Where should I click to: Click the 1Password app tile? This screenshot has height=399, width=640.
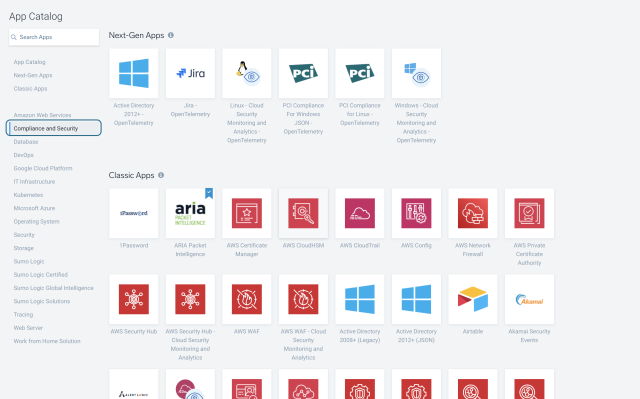click(x=133, y=213)
